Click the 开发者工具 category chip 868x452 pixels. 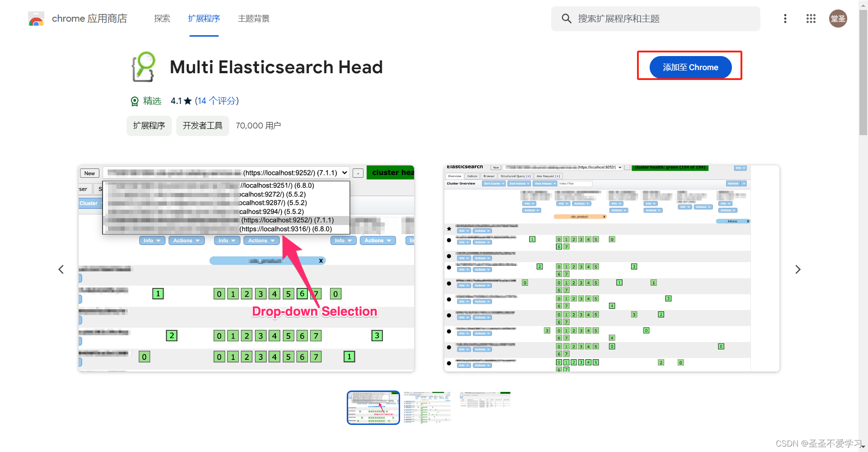pos(203,126)
